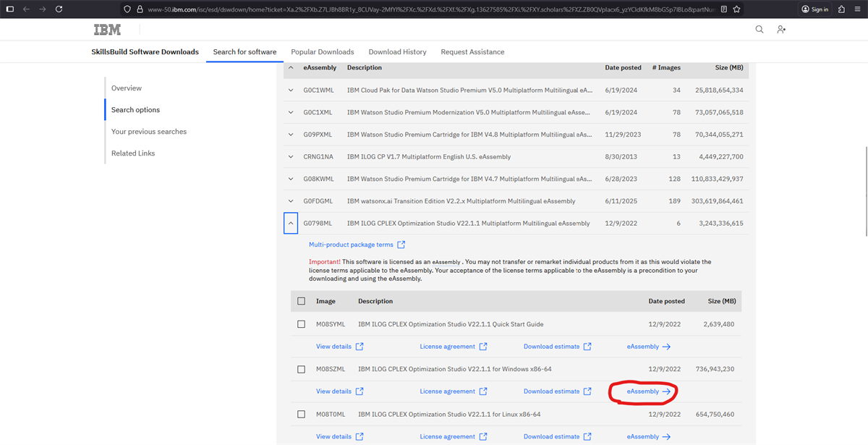
Task: Click external-link icon after License agreement for M08SZML
Action: point(483,391)
